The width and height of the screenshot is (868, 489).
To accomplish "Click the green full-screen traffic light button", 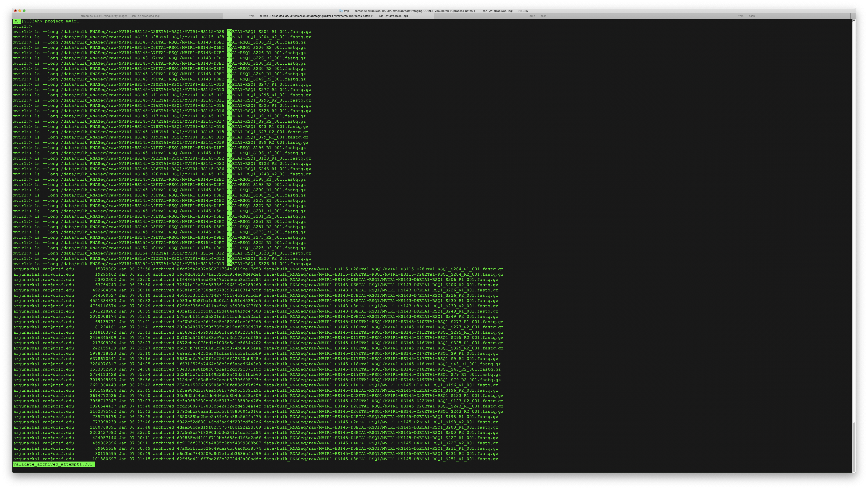I will [24, 11].
